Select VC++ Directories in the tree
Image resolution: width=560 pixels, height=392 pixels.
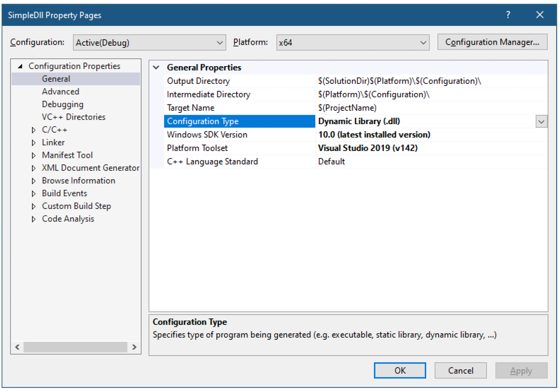click(x=74, y=117)
